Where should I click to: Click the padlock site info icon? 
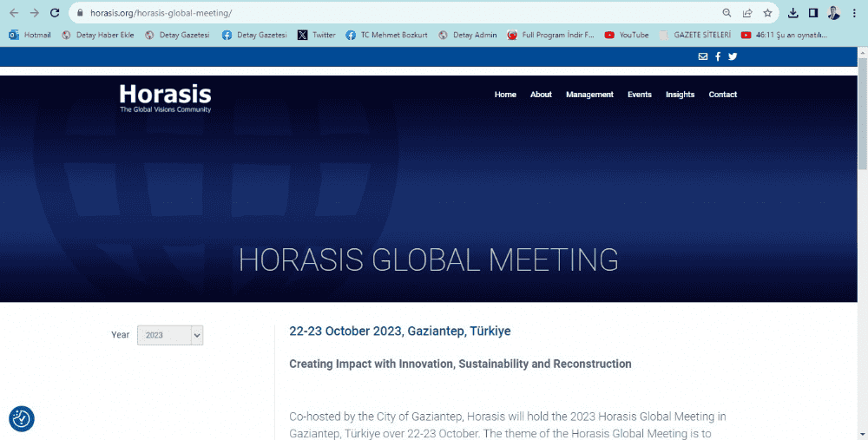(80, 13)
